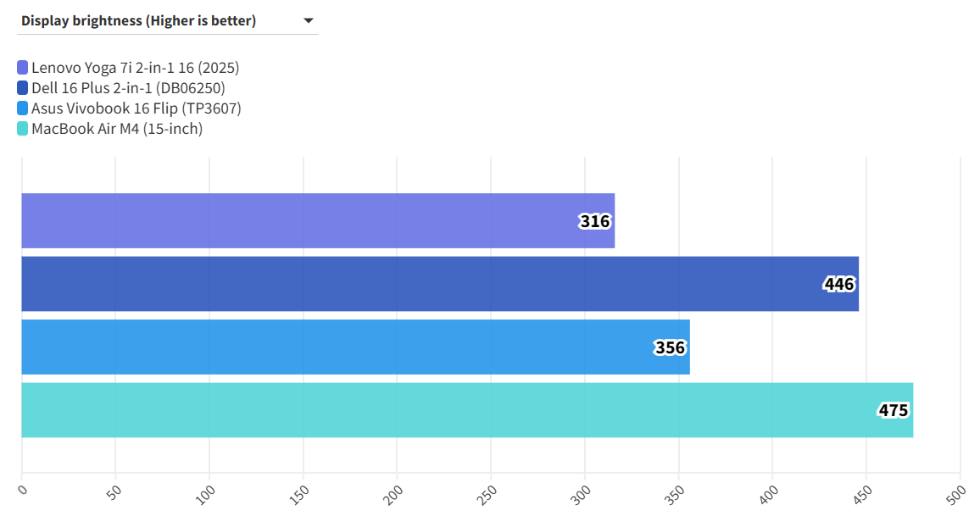Click the 475 value label

point(894,411)
